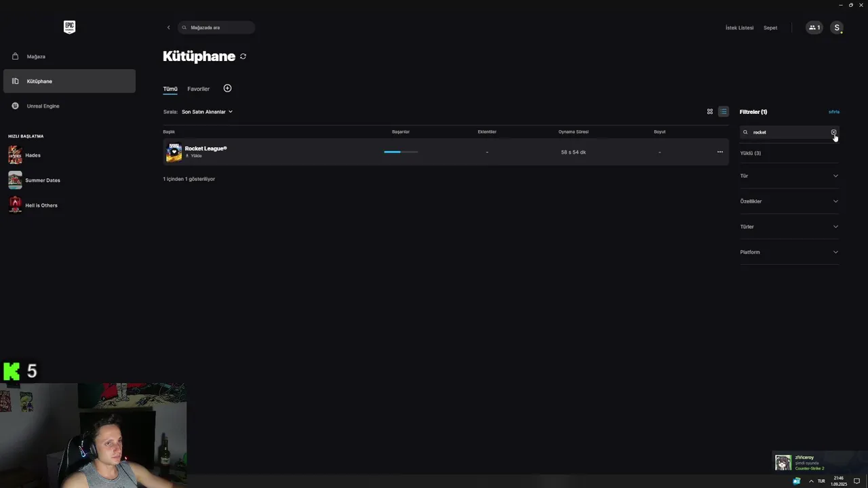Viewport: 868px width, 488px height.
Task: Open Rocket League three-dots menu
Action: pos(720,152)
